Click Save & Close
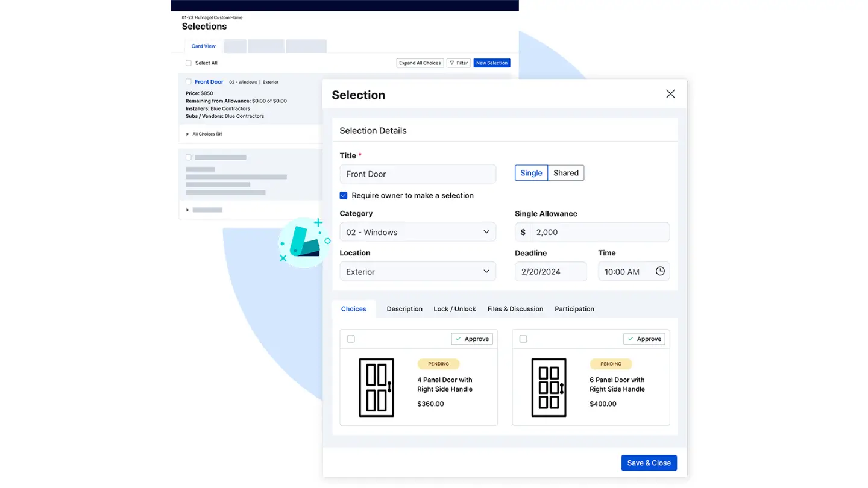Viewport: 868px width, 488px height. pyautogui.click(x=649, y=463)
